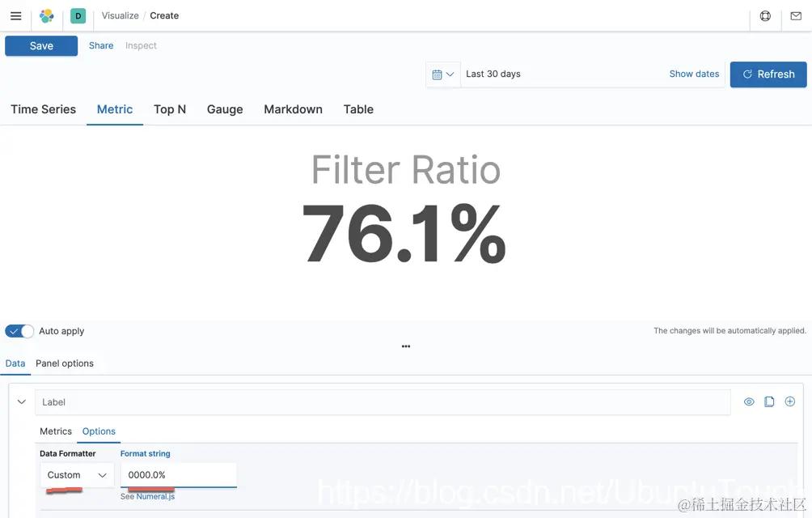Open the D space avatar
This screenshot has height=518, width=812.
(x=78, y=16)
